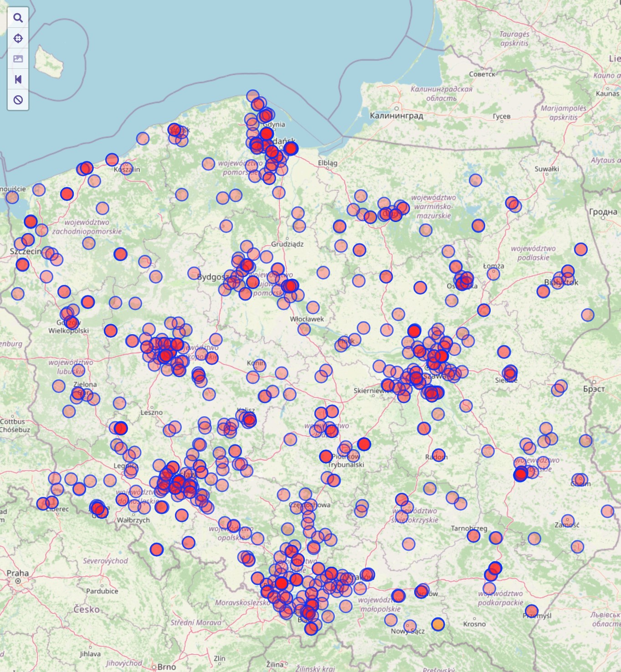
Task: Click the marker at Świnoujście on west coast
Action: (12, 197)
